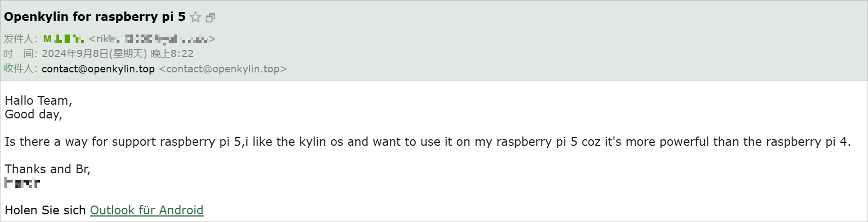Image resolution: width=868 pixels, height=222 pixels.
Task: Click the 'Hallo Team,' greeting line
Action: (x=38, y=101)
